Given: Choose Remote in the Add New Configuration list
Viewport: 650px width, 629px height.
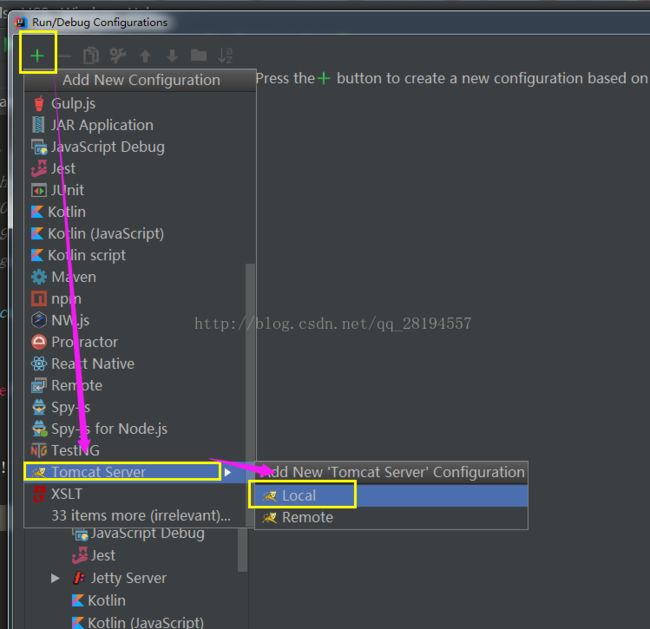Looking at the screenshot, I should click(x=136, y=385).
